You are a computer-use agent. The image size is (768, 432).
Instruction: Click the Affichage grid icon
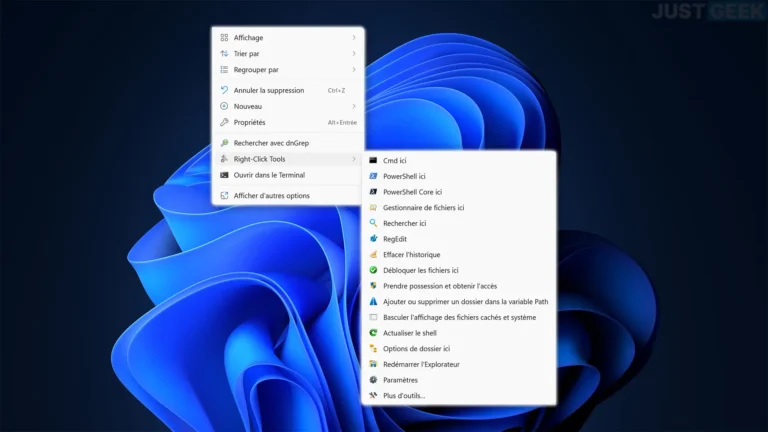pos(224,38)
